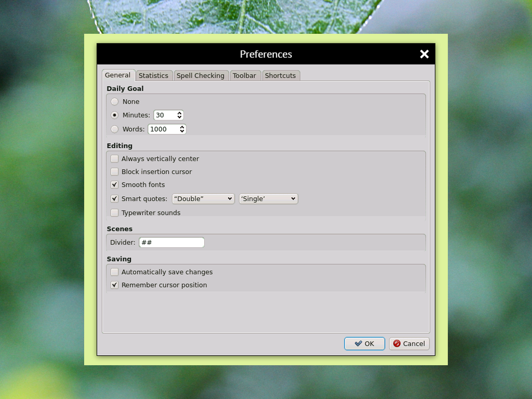This screenshot has height=399, width=532.
Task: Go to the Toolbar tab
Action: point(244,76)
